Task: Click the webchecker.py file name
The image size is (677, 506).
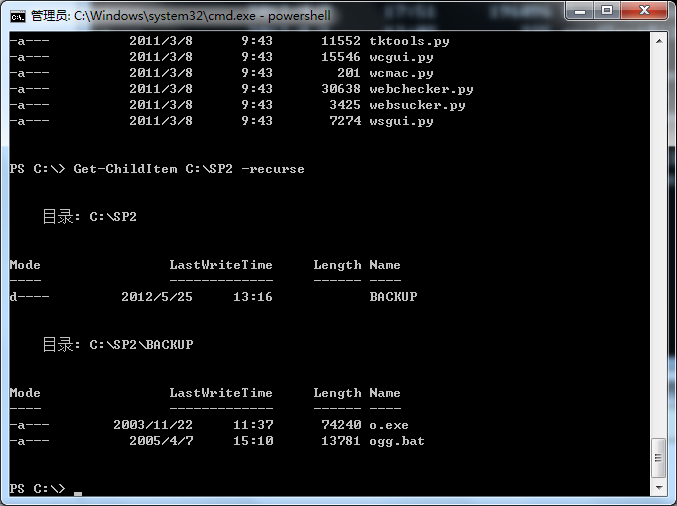Action: click(421, 89)
